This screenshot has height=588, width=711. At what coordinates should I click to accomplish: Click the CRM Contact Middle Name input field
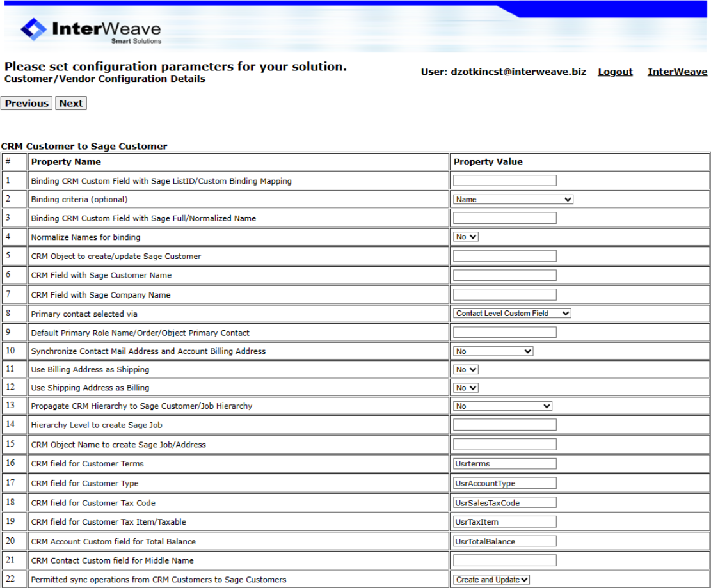pyautogui.click(x=504, y=560)
